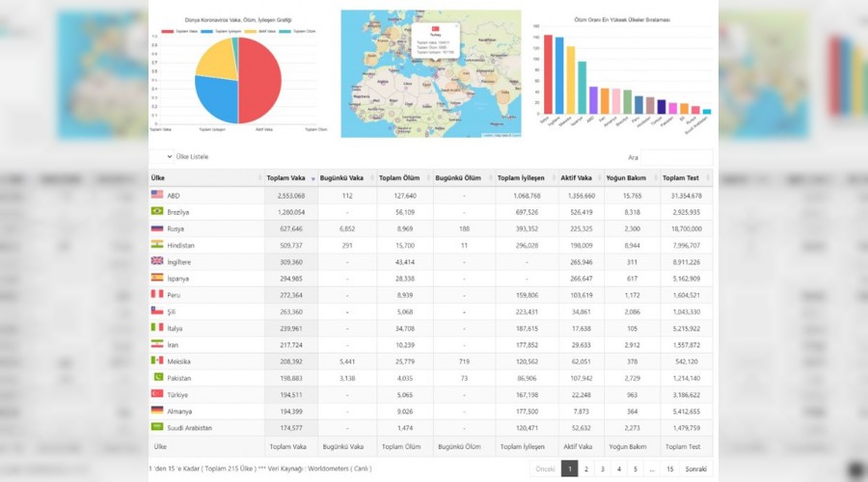This screenshot has height=482, width=868.
Task: Go to pagination page 2
Action: (585, 469)
